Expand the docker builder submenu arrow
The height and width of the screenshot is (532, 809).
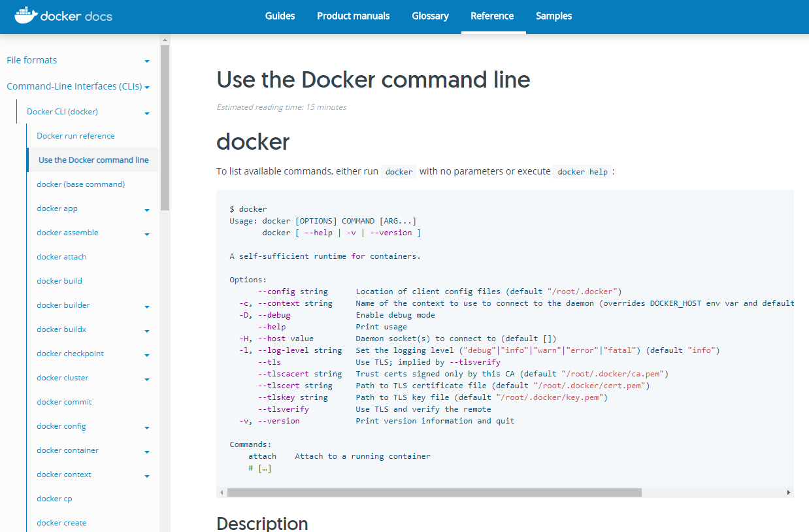[x=147, y=307]
